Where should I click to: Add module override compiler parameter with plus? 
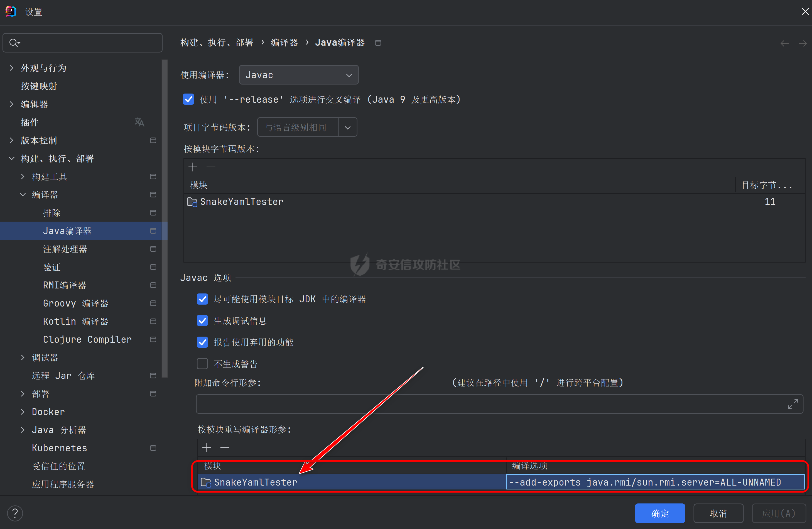(207, 447)
